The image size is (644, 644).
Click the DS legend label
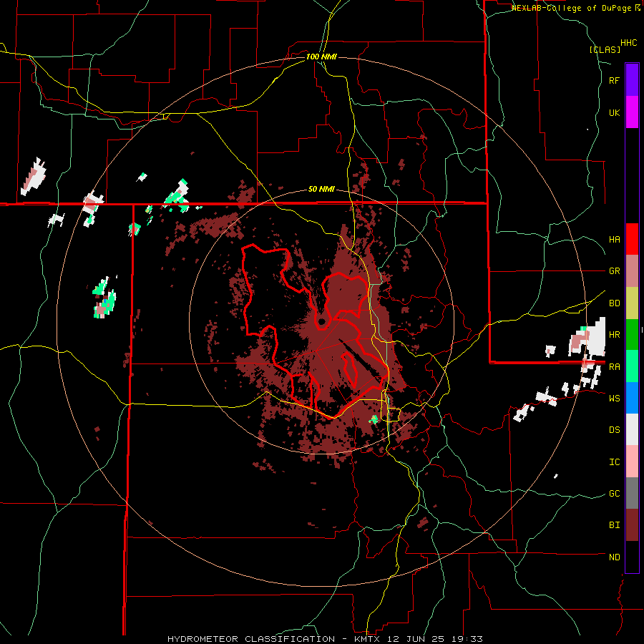point(614,430)
